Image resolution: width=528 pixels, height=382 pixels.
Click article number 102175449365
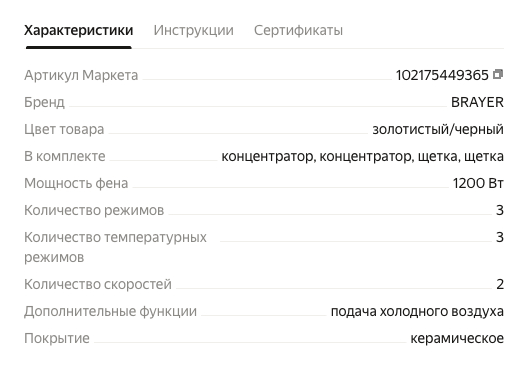click(442, 75)
